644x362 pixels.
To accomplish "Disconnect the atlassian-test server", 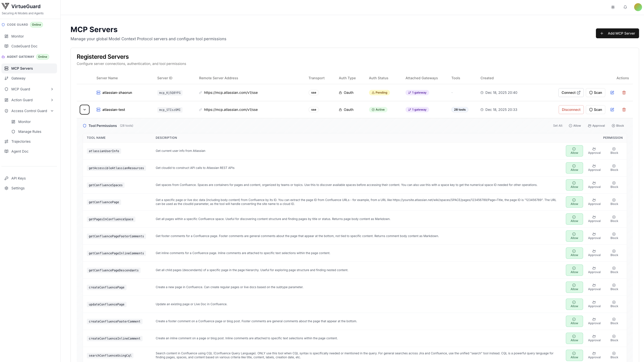I will click(x=571, y=110).
